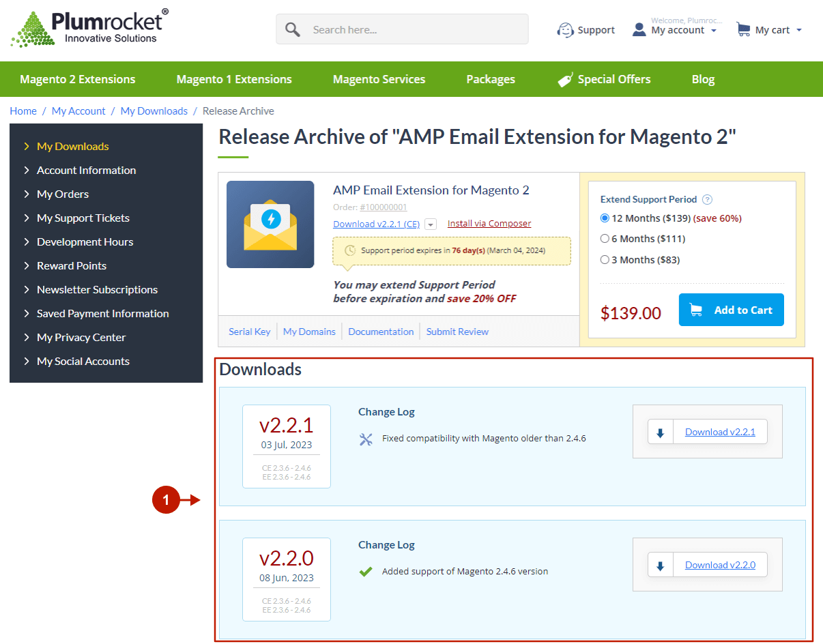Open My Privacy Center in sidebar

click(x=81, y=337)
